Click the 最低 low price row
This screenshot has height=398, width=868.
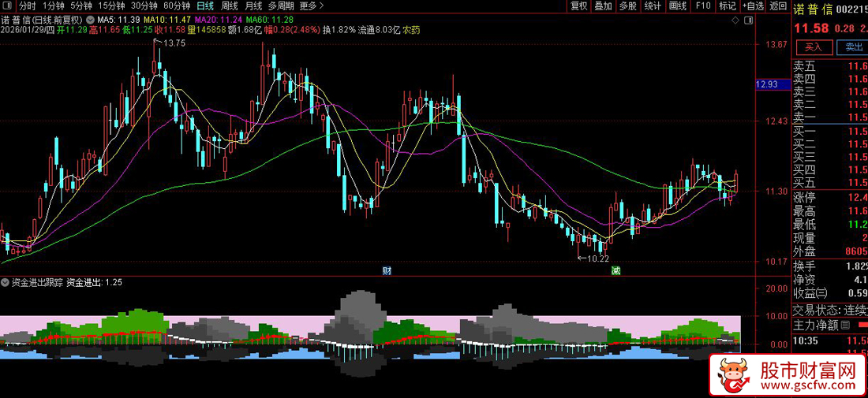[830, 225]
